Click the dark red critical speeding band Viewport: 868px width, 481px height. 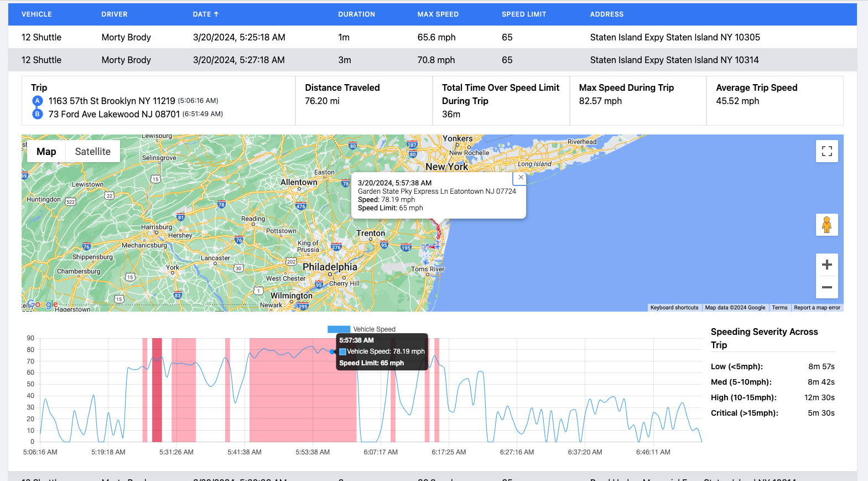[157, 390]
